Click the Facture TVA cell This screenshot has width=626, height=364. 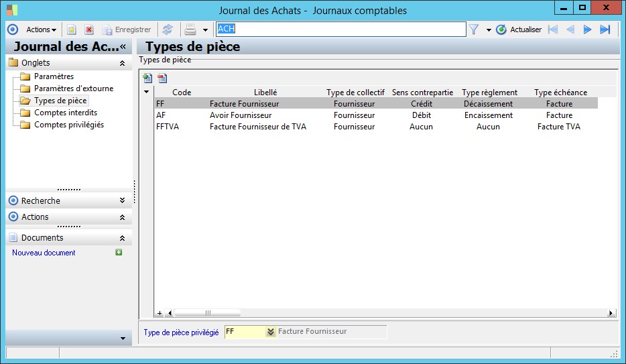pyautogui.click(x=559, y=127)
